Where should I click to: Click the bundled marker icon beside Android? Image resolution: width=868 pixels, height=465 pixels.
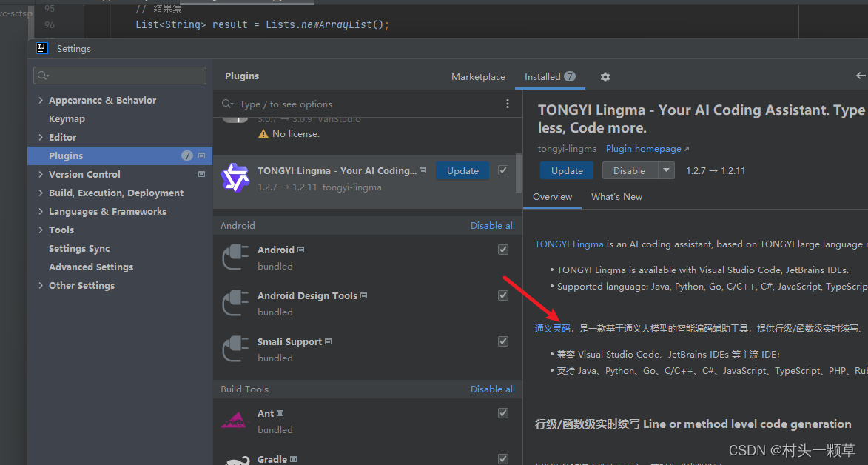tap(301, 250)
